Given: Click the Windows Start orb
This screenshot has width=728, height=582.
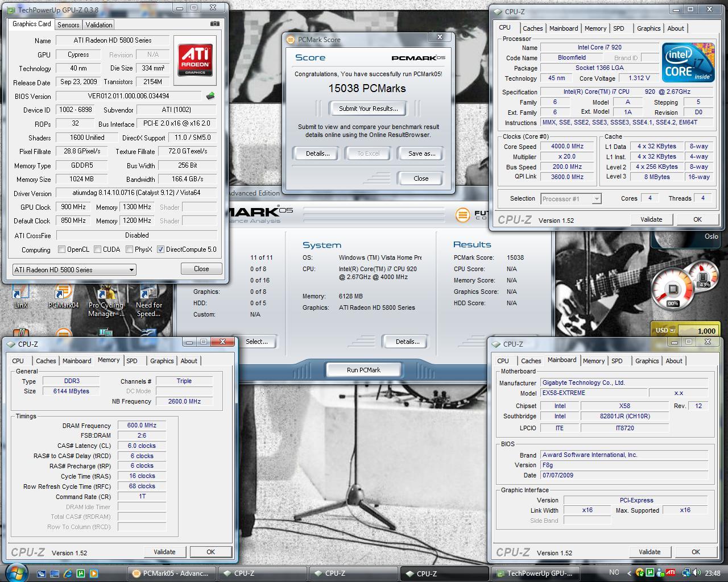Looking at the screenshot, I should pyautogui.click(x=15, y=572).
